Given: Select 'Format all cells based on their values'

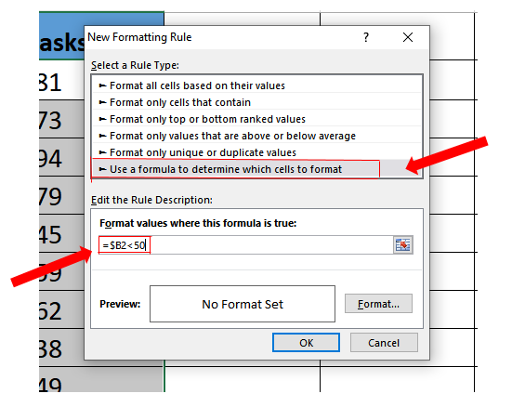Looking at the screenshot, I should coord(257,85).
